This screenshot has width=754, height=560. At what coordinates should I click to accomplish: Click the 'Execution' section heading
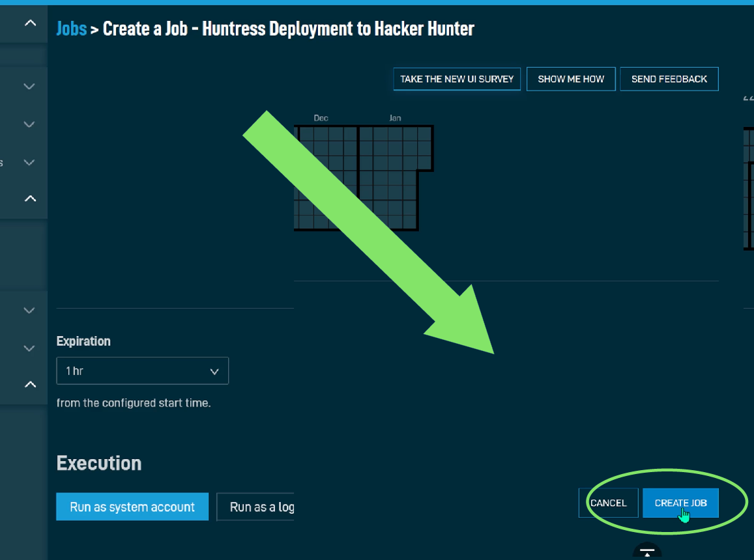pyautogui.click(x=99, y=464)
